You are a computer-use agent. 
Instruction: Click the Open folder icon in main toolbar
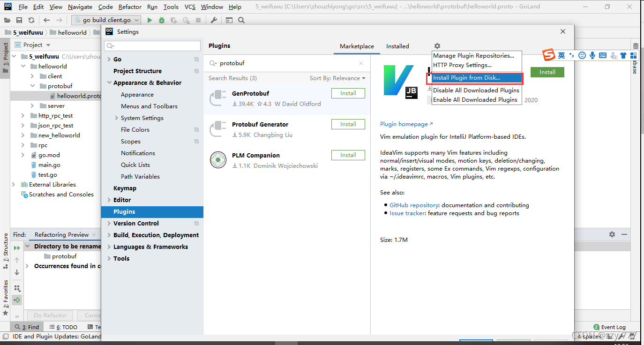pos(7,20)
